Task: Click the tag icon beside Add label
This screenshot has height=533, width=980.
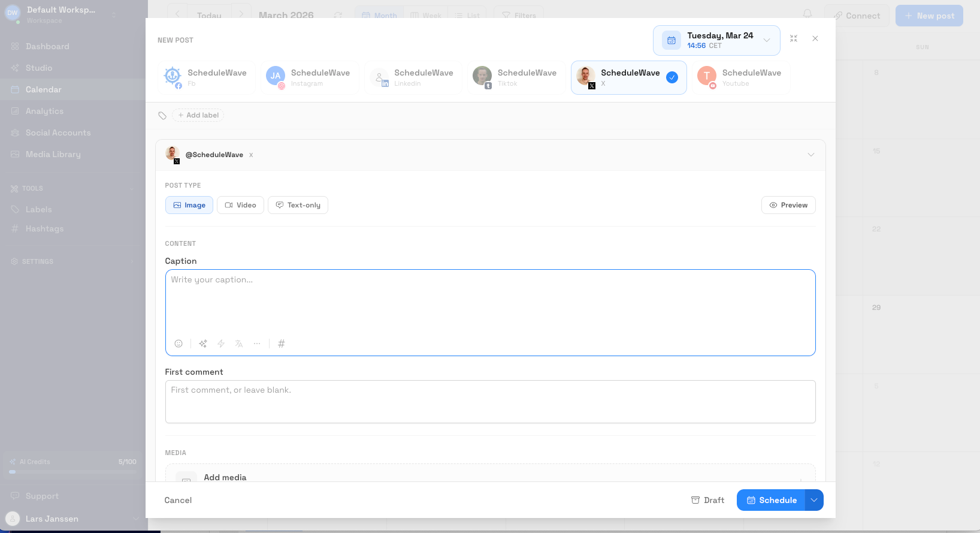Action: (x=162, y=116)
